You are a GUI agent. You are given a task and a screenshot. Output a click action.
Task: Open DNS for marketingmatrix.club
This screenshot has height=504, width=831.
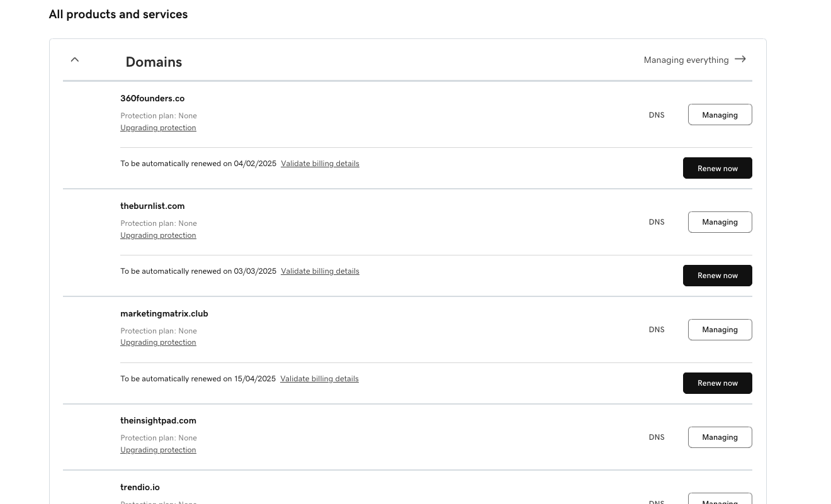pyautogui.click(x=657, y=330)
